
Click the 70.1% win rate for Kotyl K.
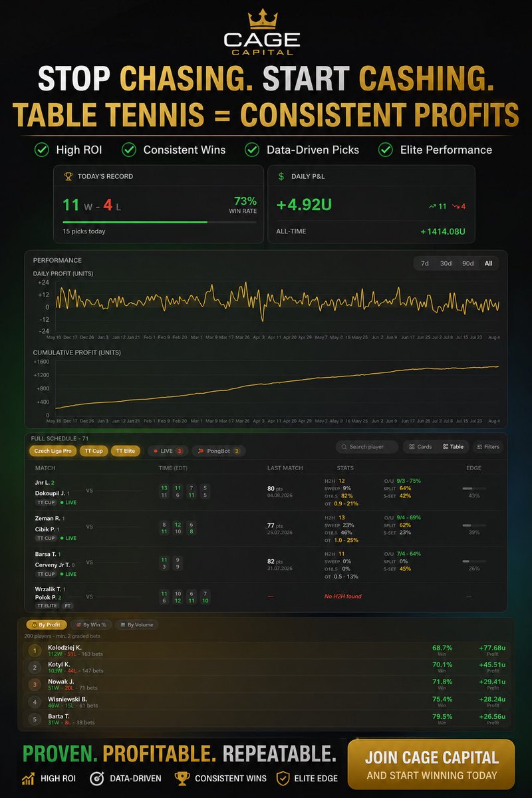442,664
